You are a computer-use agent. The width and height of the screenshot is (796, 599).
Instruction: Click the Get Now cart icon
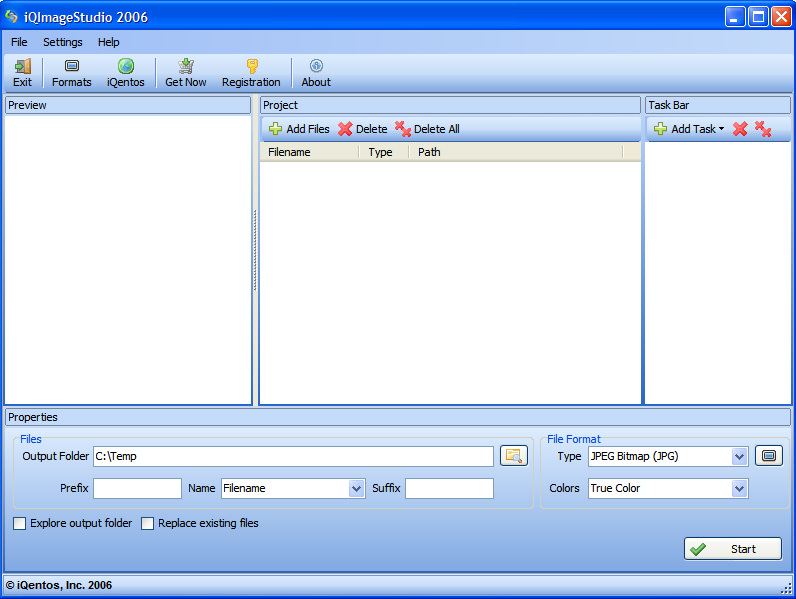coord(186,73)
